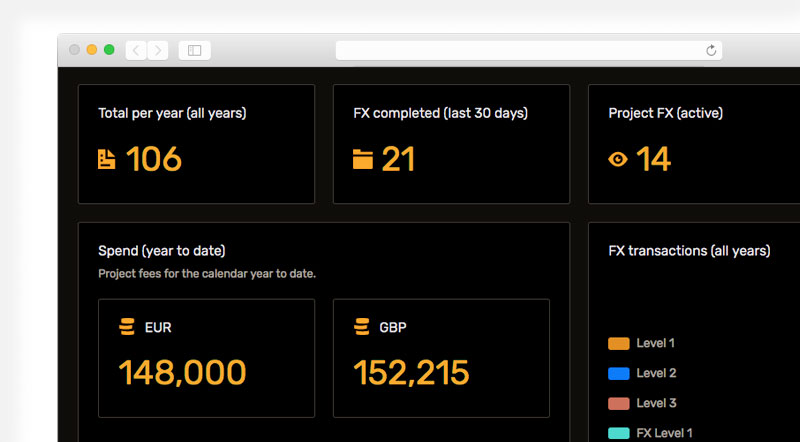Click the document icon beside 106
Viewport: 800px width, 442px height.
[x=106, y=159]
